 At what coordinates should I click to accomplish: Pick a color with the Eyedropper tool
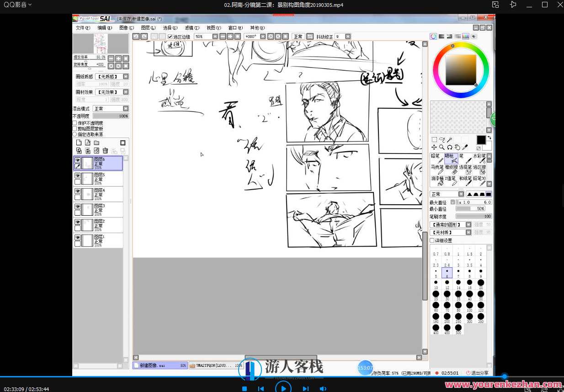tap(465, 147)
